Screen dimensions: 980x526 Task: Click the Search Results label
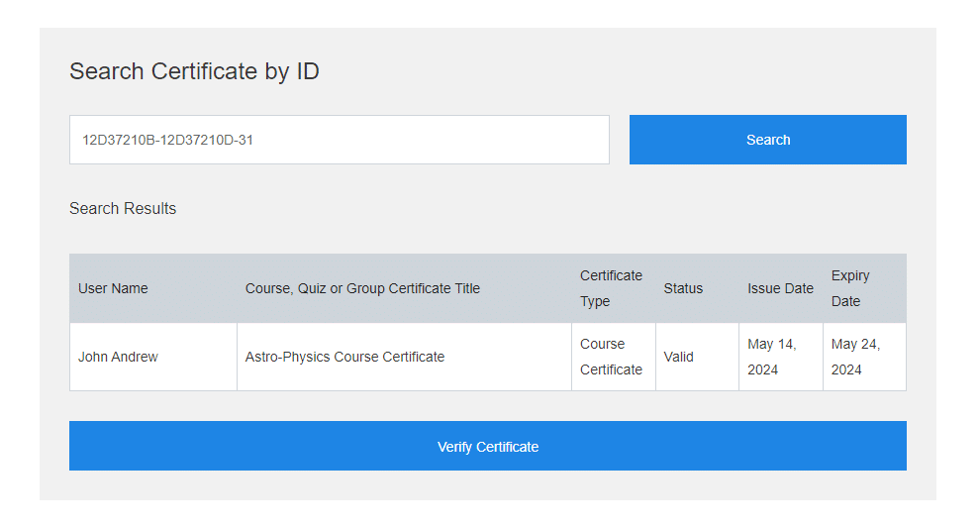123,208
